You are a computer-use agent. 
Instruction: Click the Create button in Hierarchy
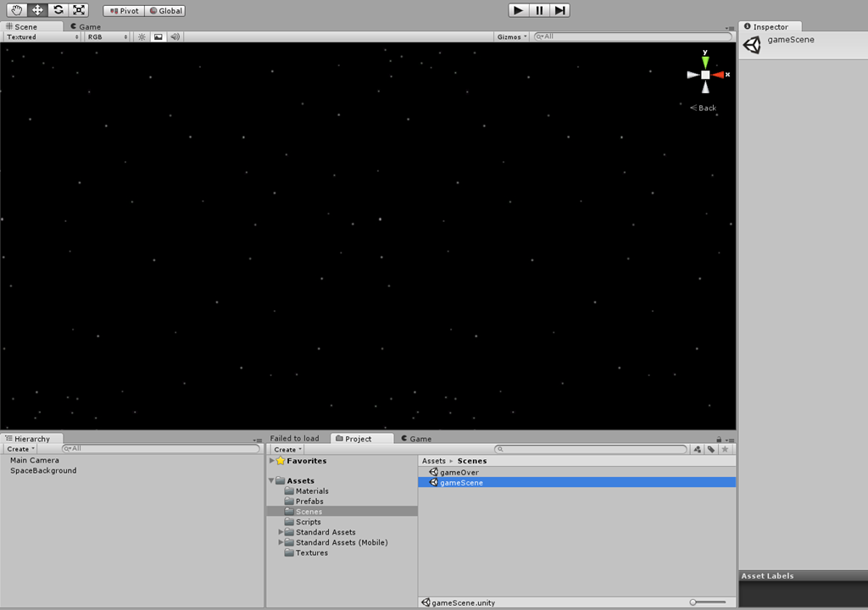pos(20,449)
